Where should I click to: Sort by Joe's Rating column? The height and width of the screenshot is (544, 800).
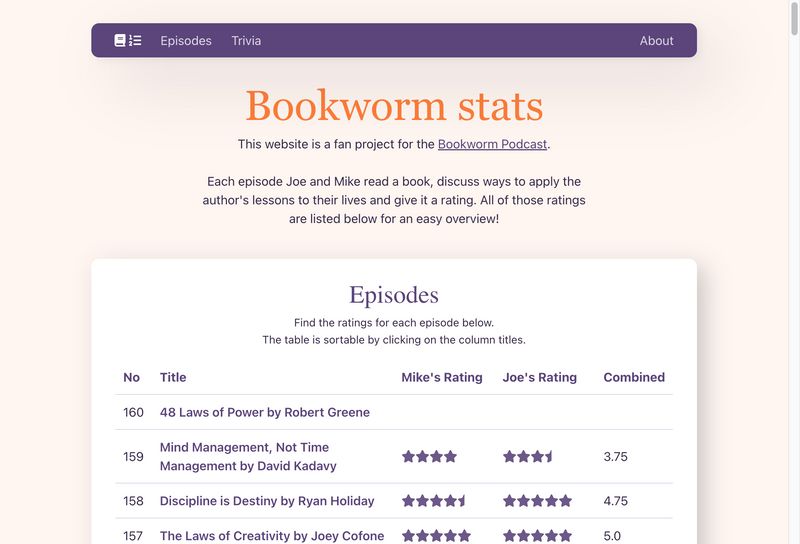(539, 377)
